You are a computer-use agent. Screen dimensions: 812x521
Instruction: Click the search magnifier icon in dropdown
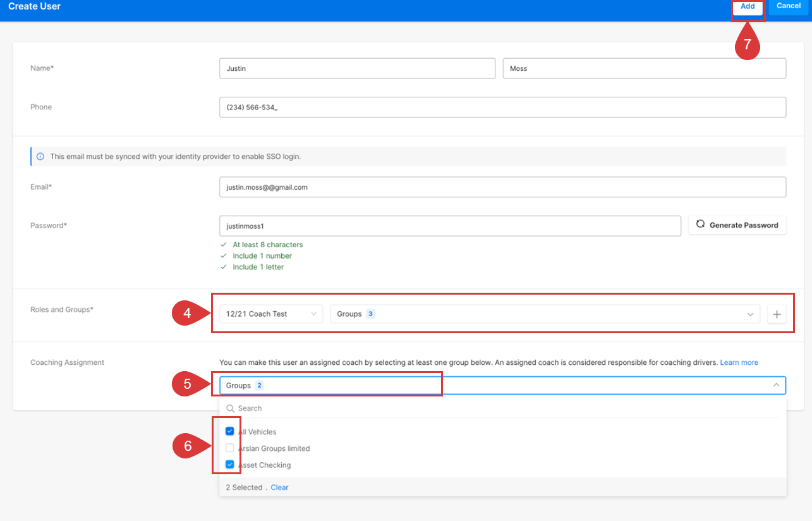click(231, 408)
